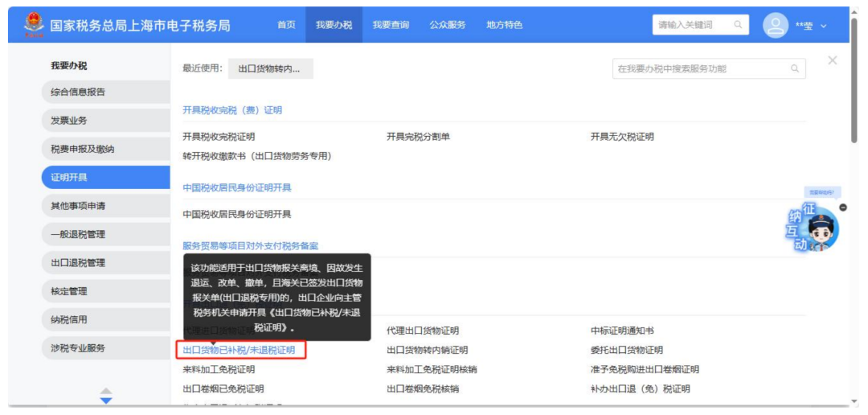
Task: Switch to the 我要查询 tab
Action: pos(391,25)
